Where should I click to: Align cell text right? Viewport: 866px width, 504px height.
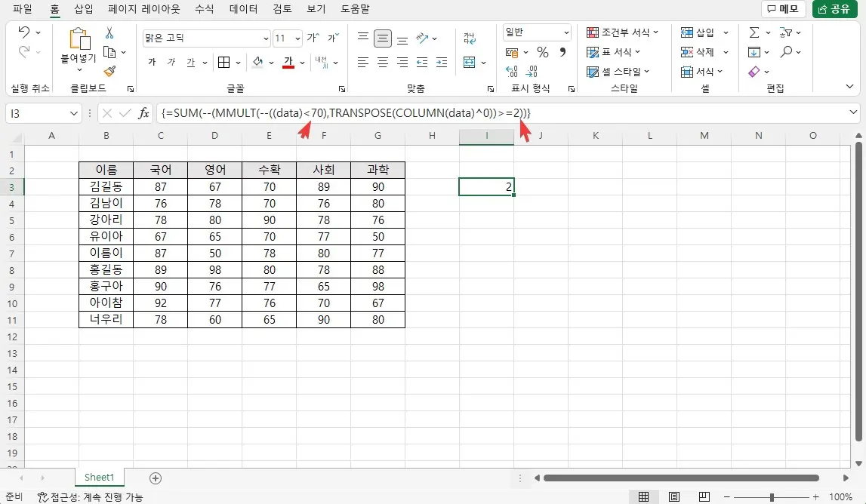[x=402, y=63]
